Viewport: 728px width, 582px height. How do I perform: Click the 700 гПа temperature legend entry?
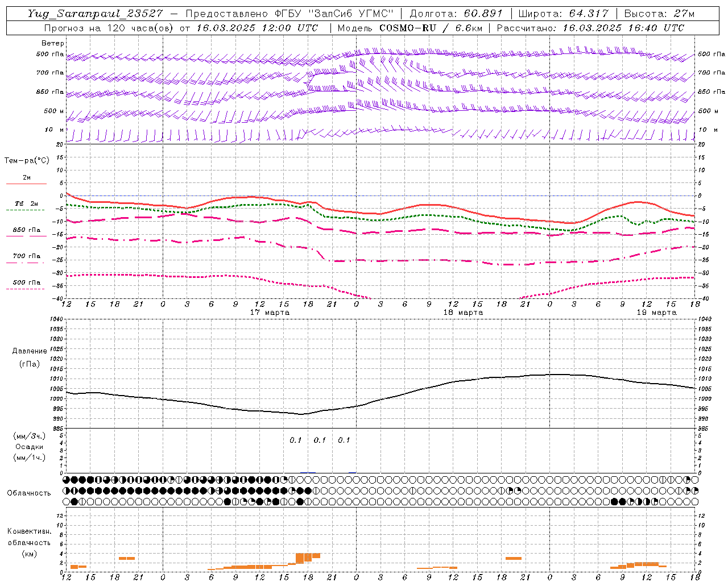(26, 256)
